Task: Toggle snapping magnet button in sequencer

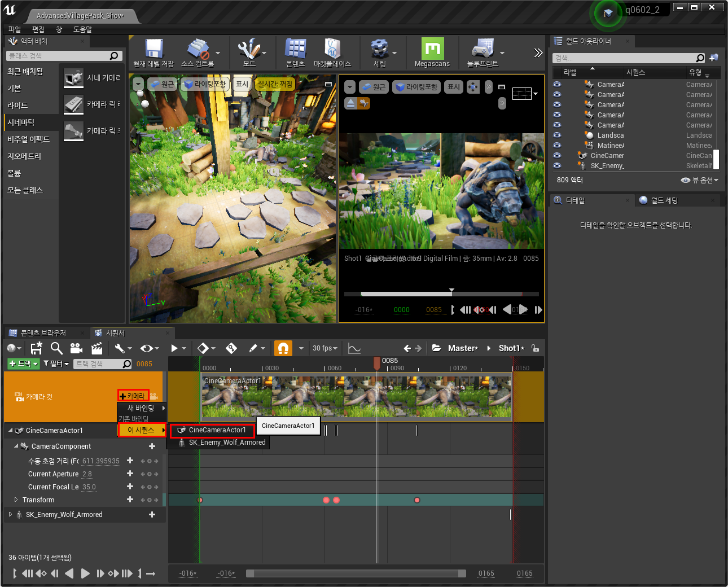Action: 283,348
